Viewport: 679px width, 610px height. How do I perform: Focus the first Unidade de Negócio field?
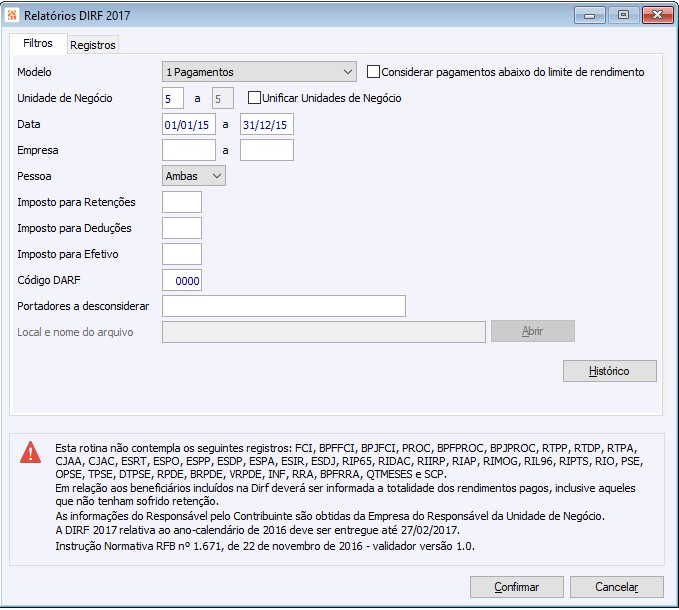pyautogui.click(x=173, y=98)
